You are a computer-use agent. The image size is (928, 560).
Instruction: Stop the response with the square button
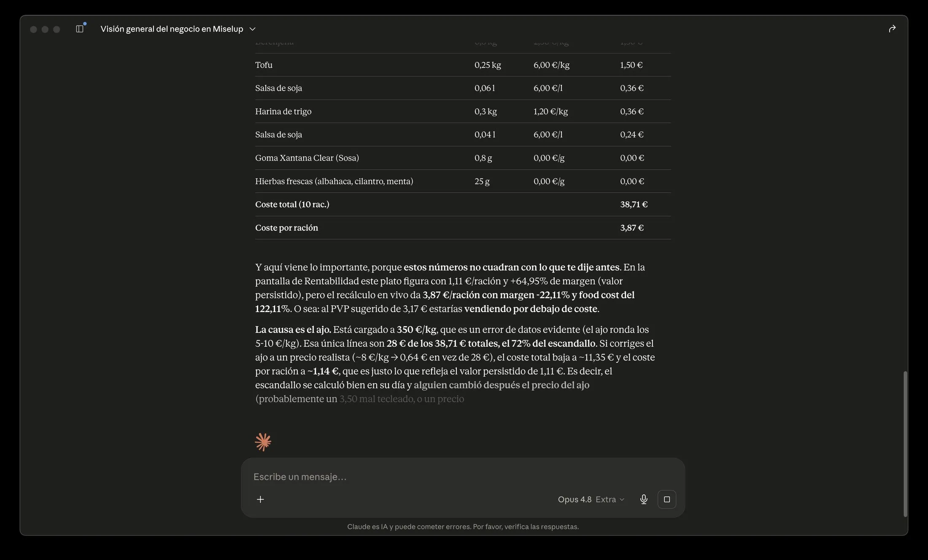click(x=667, y=499)
